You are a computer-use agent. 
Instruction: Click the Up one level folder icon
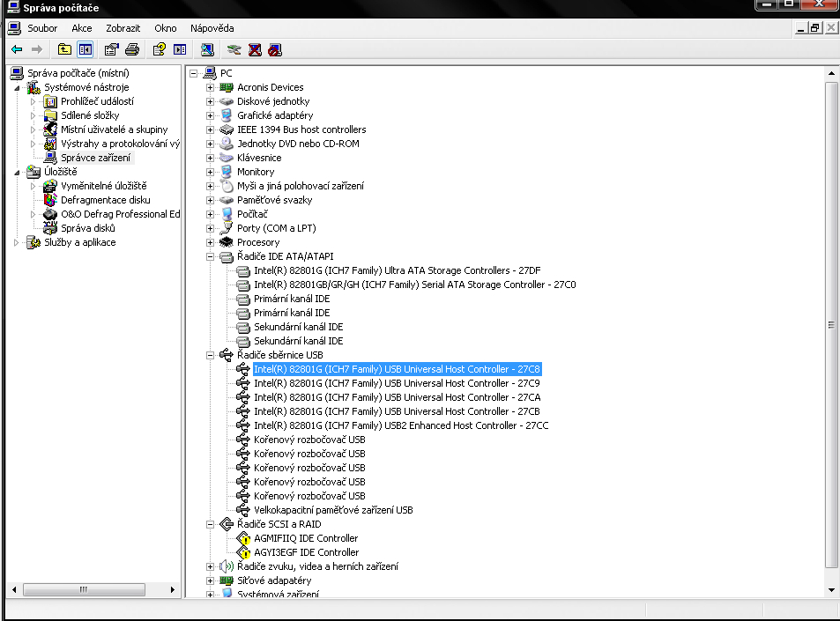[64, 49]
